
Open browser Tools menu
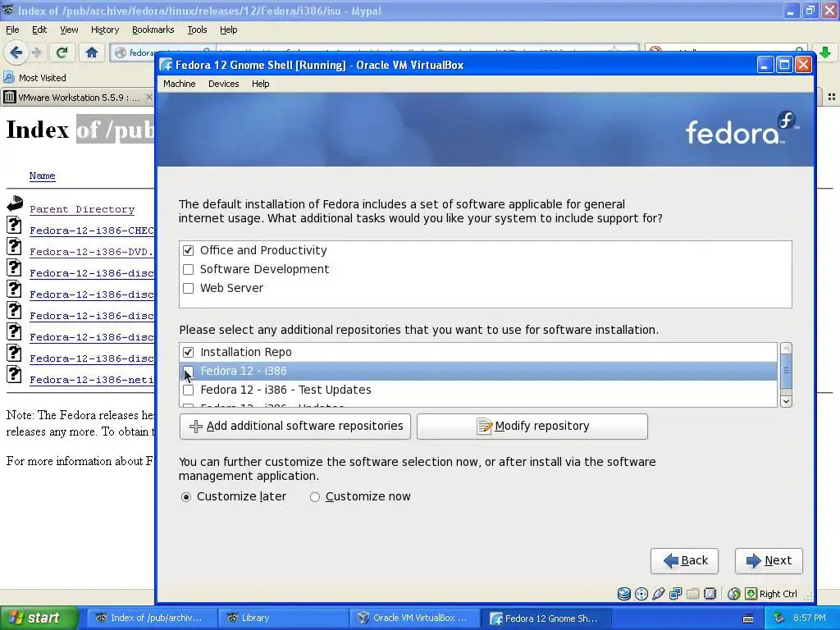pos(197,30)
